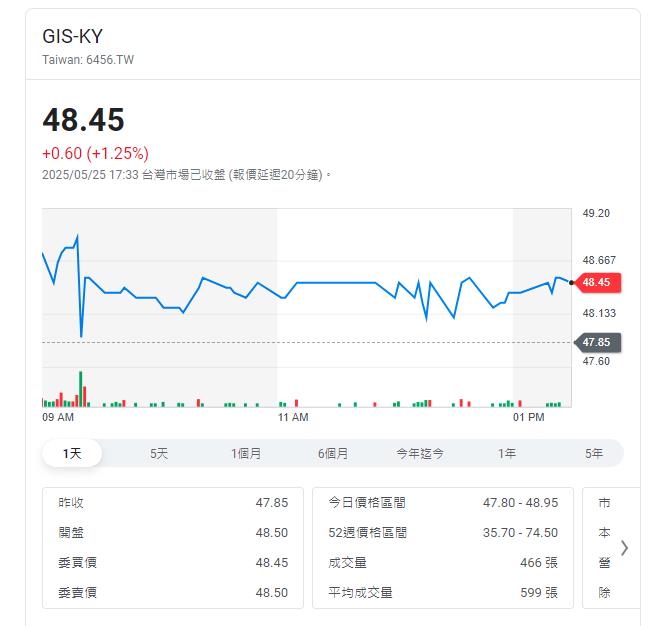The height and width of the screenshot is (626, 656).
Task: Click the 委買價 label
Action: 77,563
